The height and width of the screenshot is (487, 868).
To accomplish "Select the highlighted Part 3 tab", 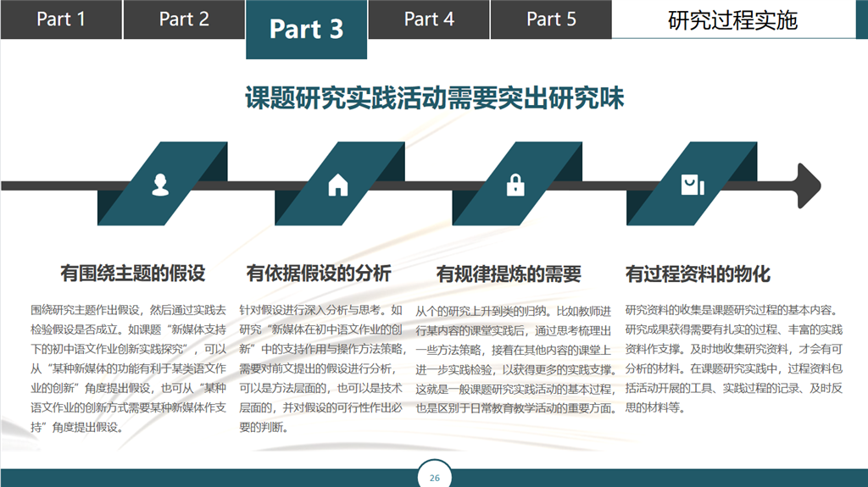I will coord(306,29).
